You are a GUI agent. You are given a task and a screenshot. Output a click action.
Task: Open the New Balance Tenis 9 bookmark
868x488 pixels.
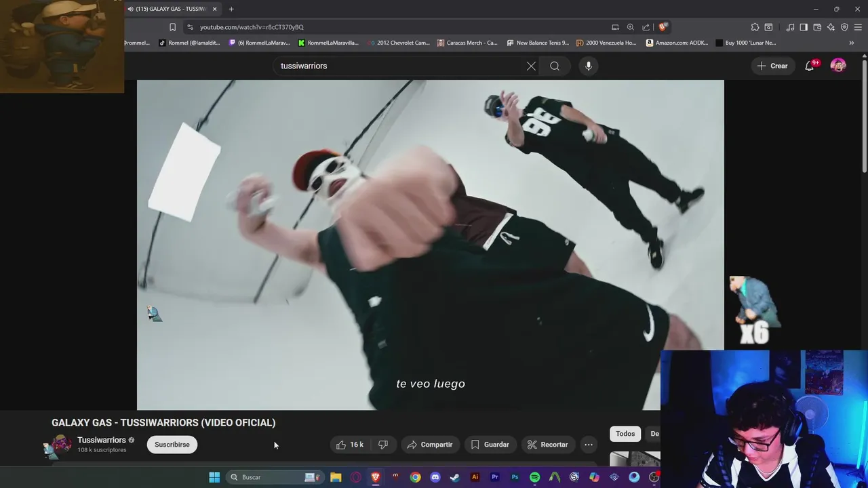pyautogui.click(x=538, y=43)
